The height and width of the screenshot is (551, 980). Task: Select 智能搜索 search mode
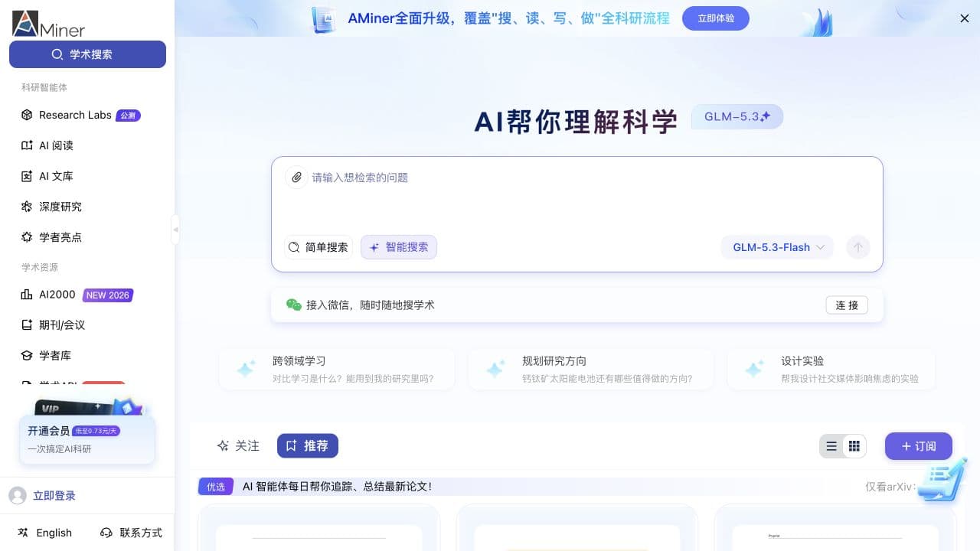tap(399, 247)
